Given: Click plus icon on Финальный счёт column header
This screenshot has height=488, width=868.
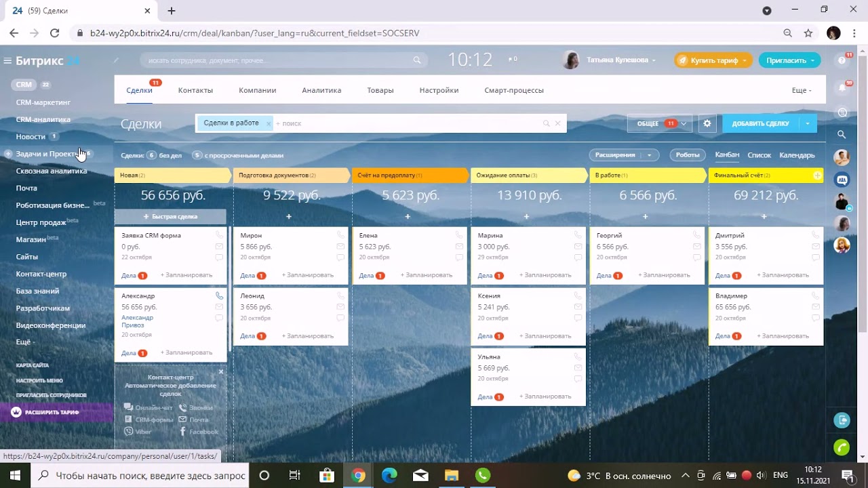Looking at the screenshot, I should click(x=817, y=176).
